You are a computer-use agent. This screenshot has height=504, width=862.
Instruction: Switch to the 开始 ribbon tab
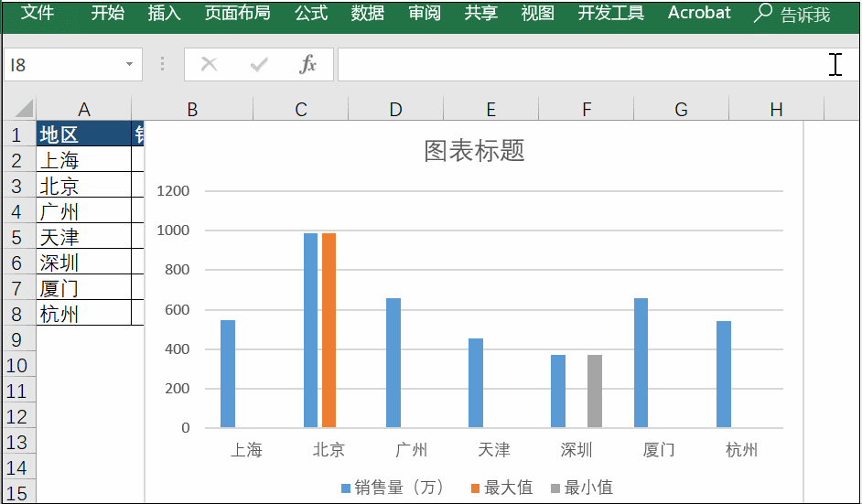(x=108, y=13)
